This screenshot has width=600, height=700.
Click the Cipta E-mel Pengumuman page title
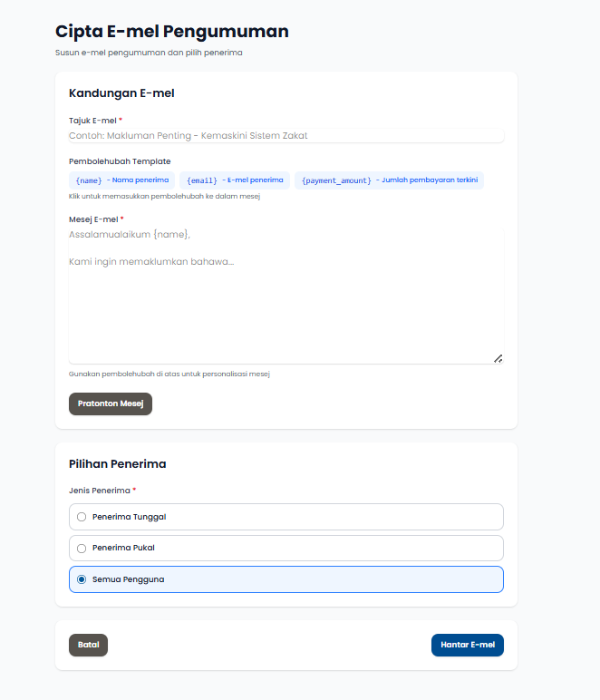pyautogui.click(x=171, y=32)
